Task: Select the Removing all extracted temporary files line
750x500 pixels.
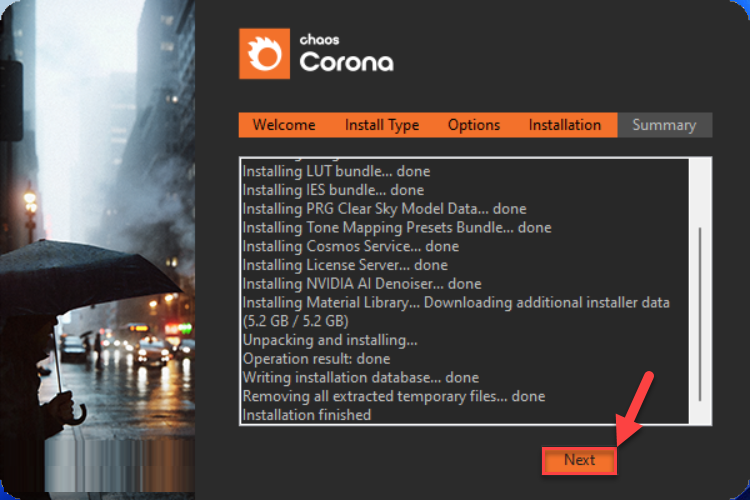Action: pyautogui.click(x=394, y=396)
